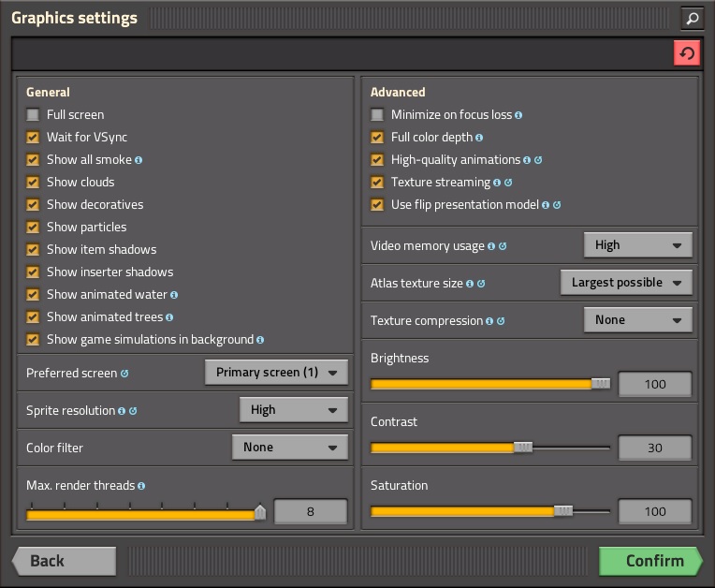
Task: Toggle Use flip presentation model checkbox
Action: 377,205
